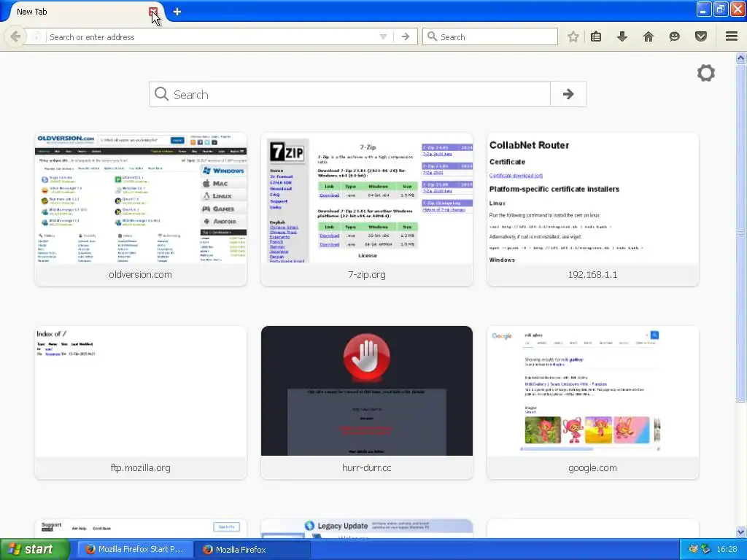The width and height of the screenshot is (747, 560).
Task: Open the Legacy Update tile
Action: [x=367, y=529]
